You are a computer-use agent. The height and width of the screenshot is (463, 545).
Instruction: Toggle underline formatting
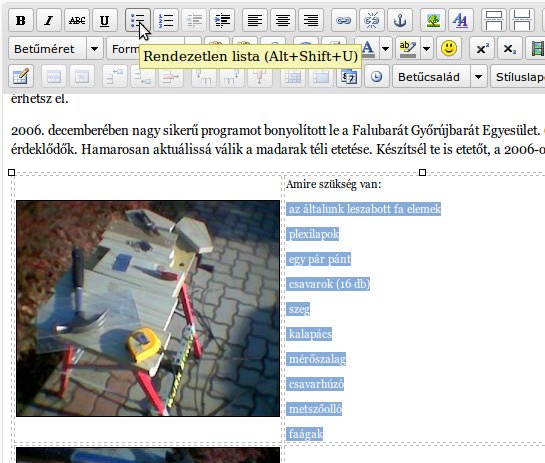point(105,20)
